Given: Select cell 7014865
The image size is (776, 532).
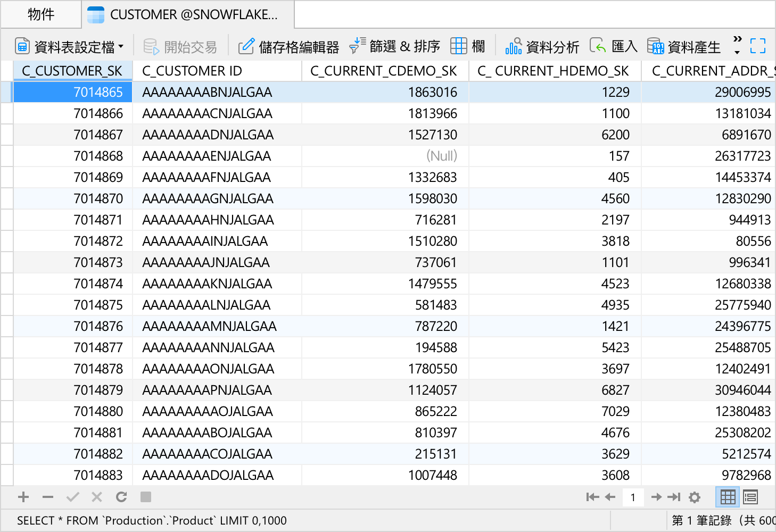Looking at the screenshot, I should click(73, 92).
